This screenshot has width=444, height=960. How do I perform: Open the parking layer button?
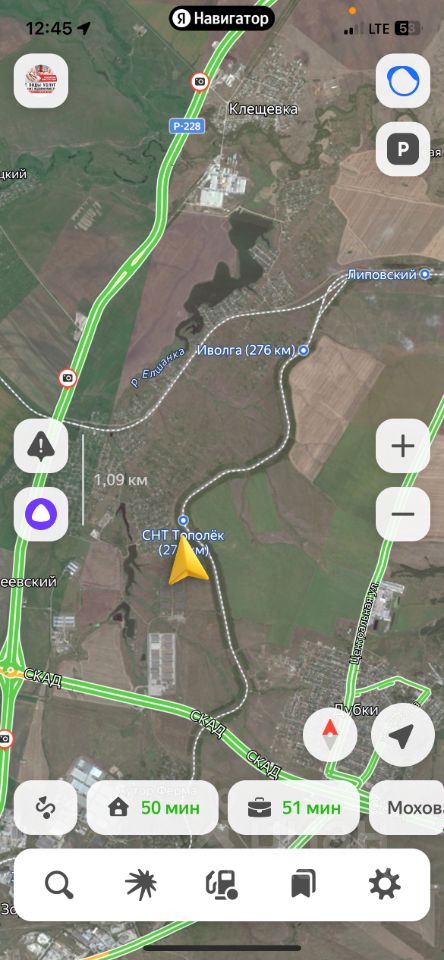[x=402, y=149]
